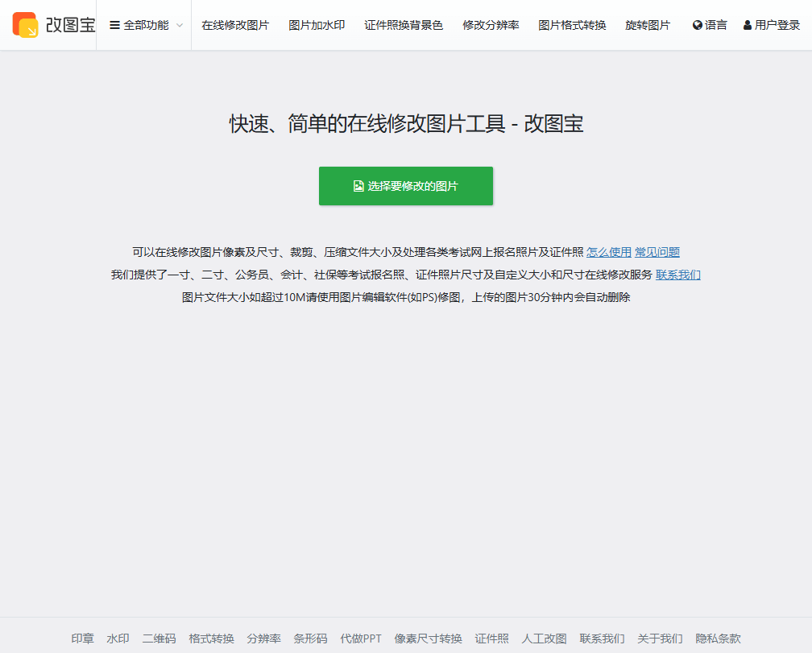Open the 旋转图片 rotation tool
Viewport: 812px width, 653px height.
pos(648,24)
